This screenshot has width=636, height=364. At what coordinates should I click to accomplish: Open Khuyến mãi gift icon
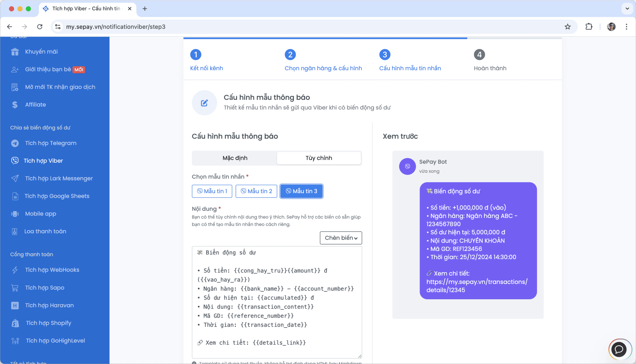click(x=15, y=52)
